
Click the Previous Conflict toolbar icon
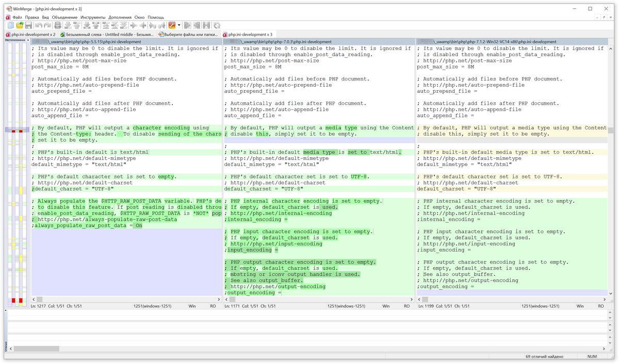click(x=96, y=25)
